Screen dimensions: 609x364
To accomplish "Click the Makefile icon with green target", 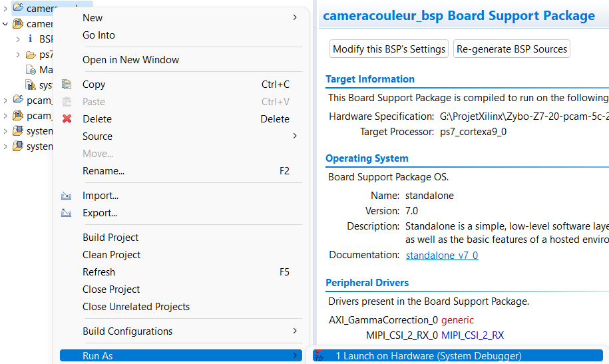I will point(31,70).
